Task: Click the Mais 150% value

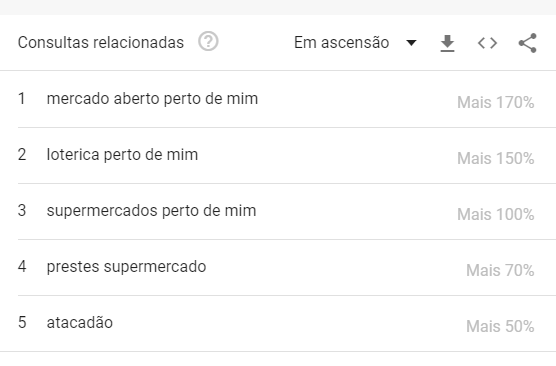Action: point(496,159)
